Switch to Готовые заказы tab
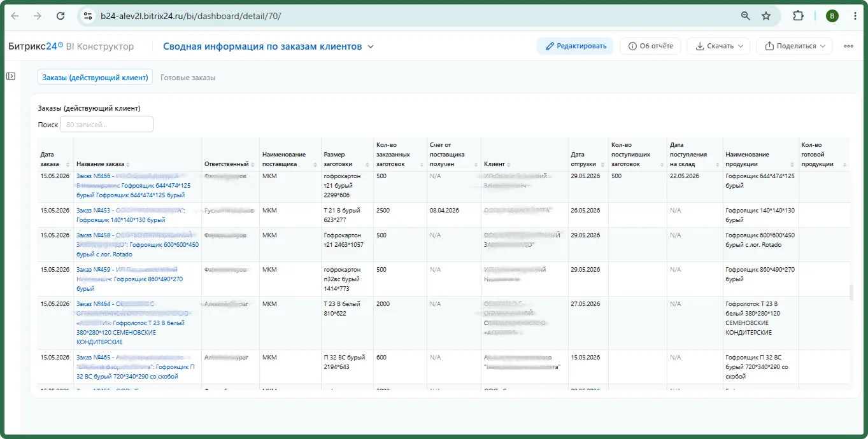 188,78
